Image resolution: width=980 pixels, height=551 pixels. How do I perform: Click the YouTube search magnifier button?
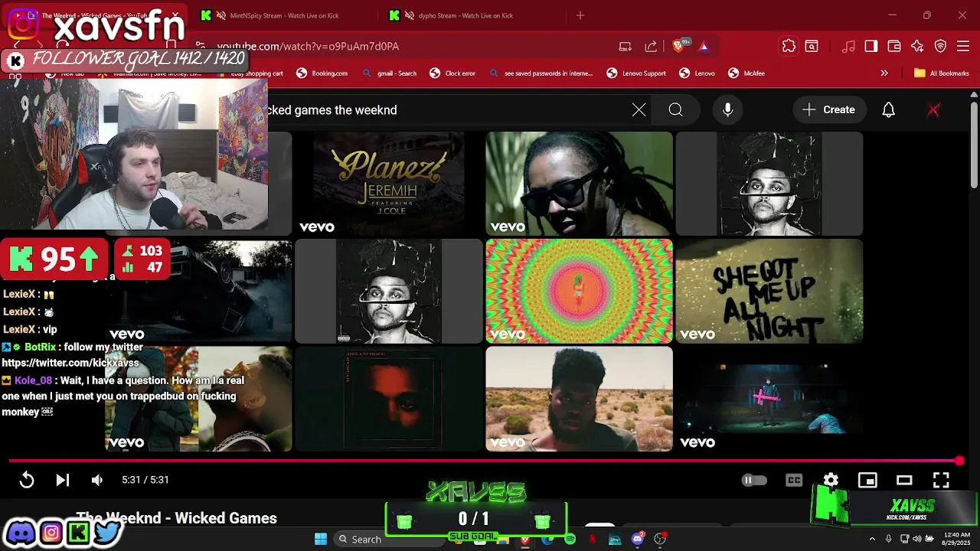pos(675,110)
